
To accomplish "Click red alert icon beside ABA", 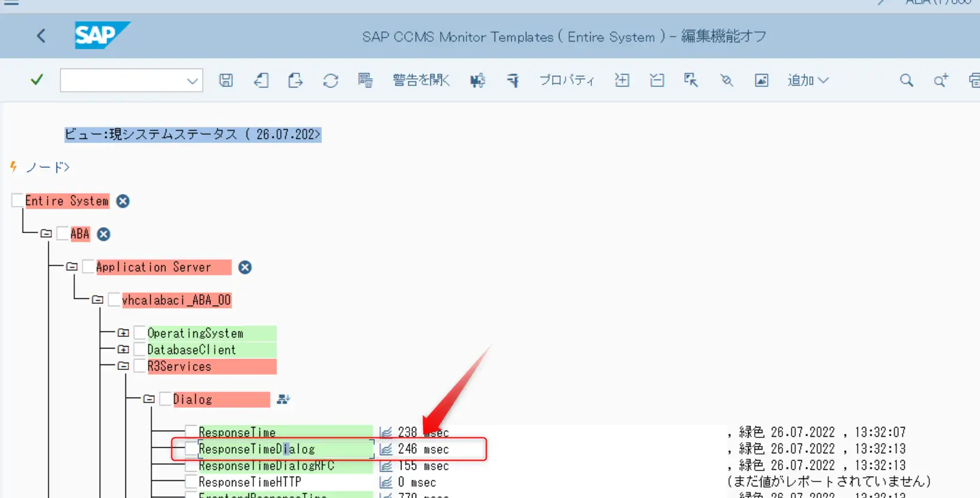I will point(104,234).
